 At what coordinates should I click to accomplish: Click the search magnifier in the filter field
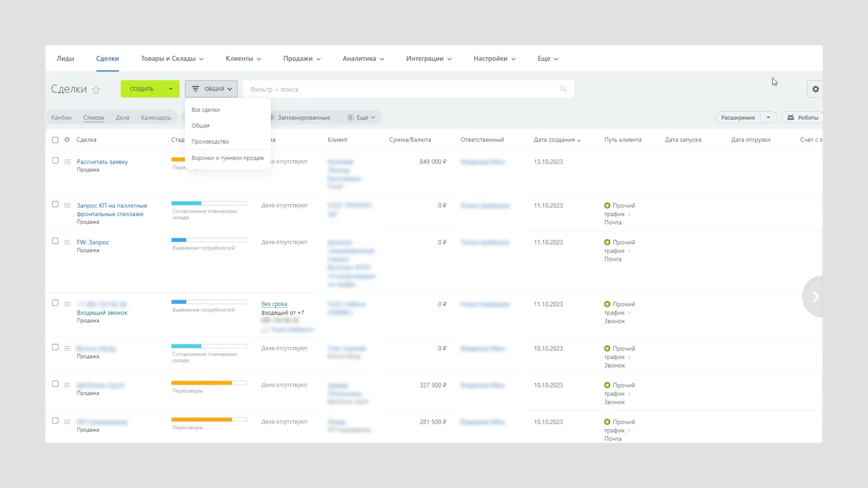pos(563,89)
